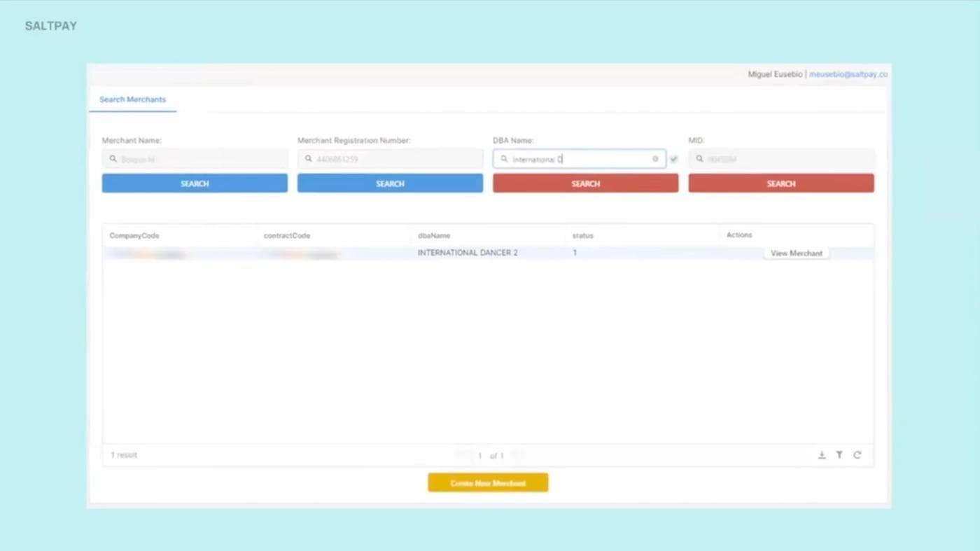Viewport: 980px width, 551px height.
Task: Click the magnifier icon in MID field
Action: pyautogui.click(x=699, y=159)
